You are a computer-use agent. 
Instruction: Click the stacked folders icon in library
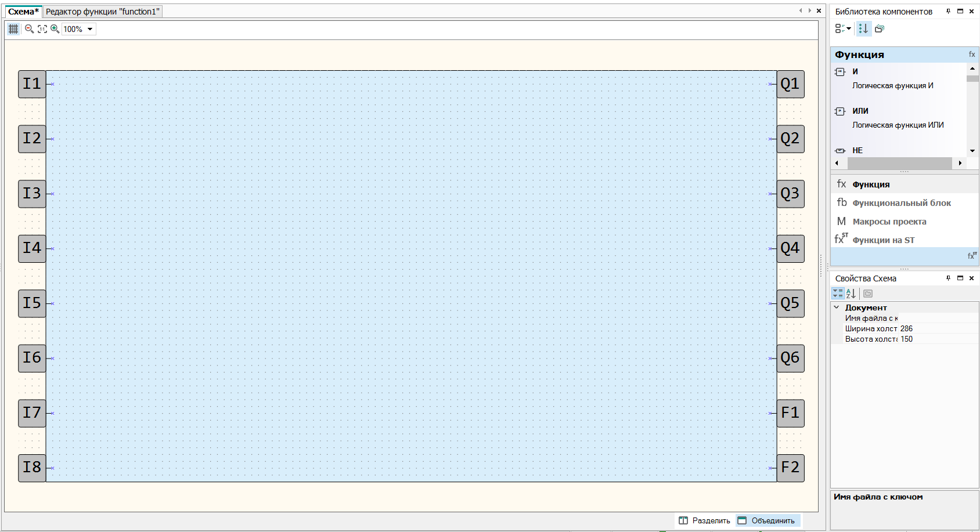click(x=880, y=28)
